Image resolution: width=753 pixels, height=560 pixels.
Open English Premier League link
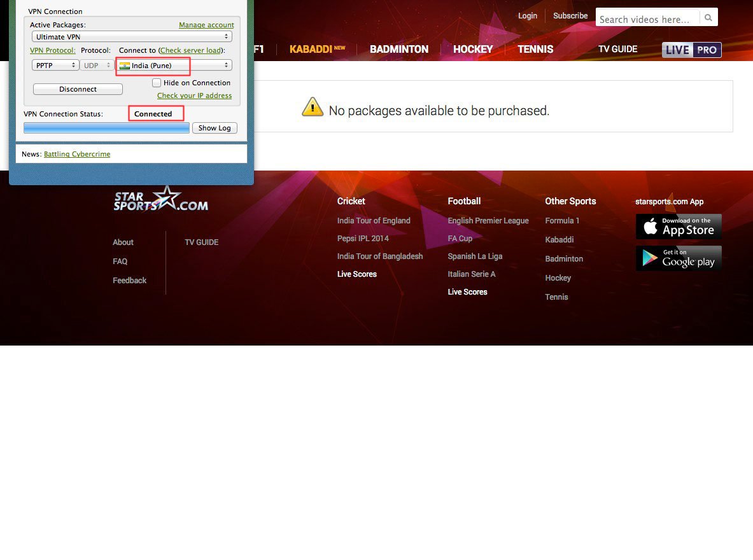(x=488, y=221)
